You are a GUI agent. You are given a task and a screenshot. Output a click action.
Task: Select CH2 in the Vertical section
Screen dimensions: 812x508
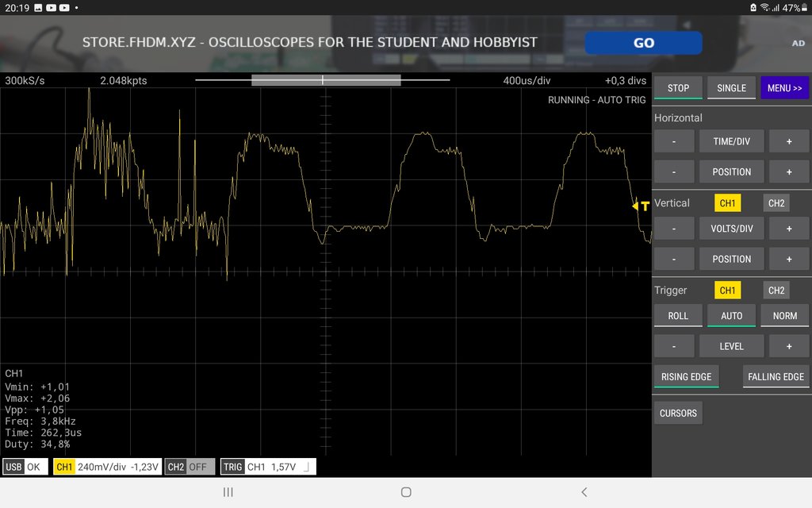point(776,203)
